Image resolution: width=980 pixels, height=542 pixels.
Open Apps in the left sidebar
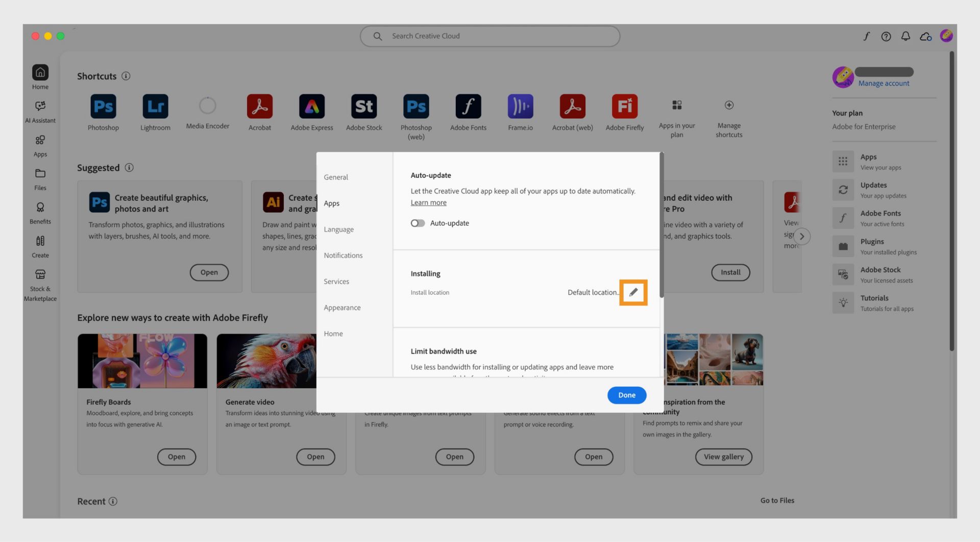pos(40,146)
